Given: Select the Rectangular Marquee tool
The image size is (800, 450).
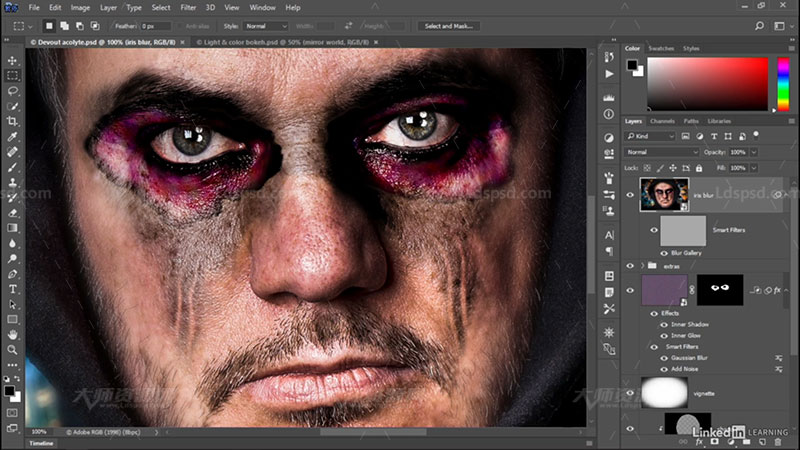Looking at the screenshot, I should point(12,76).
